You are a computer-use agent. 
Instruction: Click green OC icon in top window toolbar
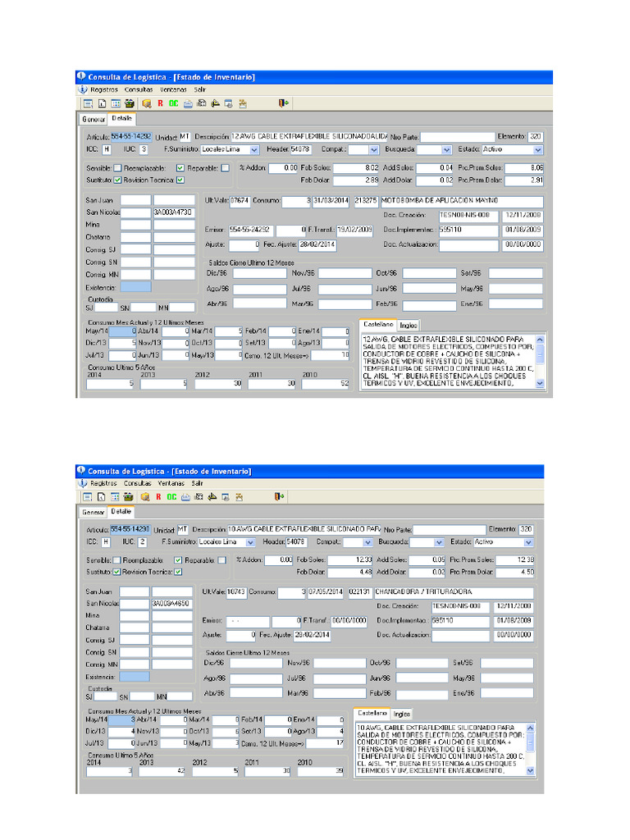click(173, 103)
